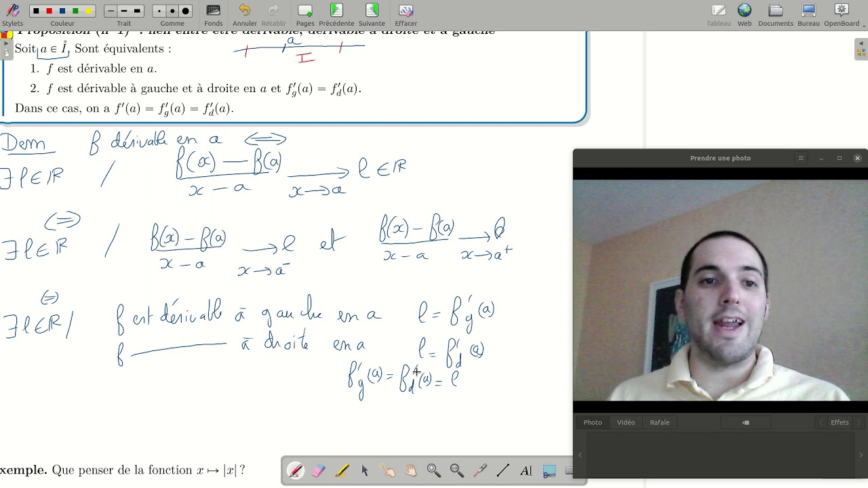
Task: Select the Hand scroll page tool
Action: pos(410,470)
